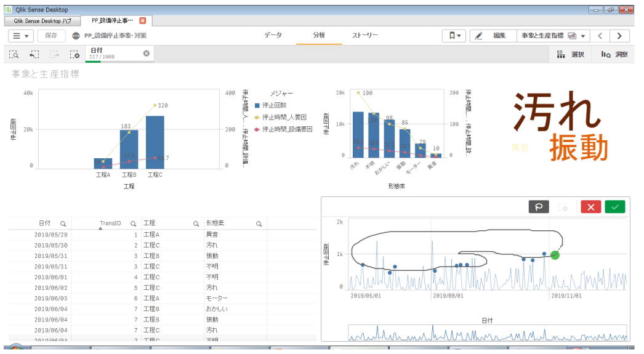Switch to the ストーリー tab
This screenshot has width=644, height=354.
click(365, 36)
